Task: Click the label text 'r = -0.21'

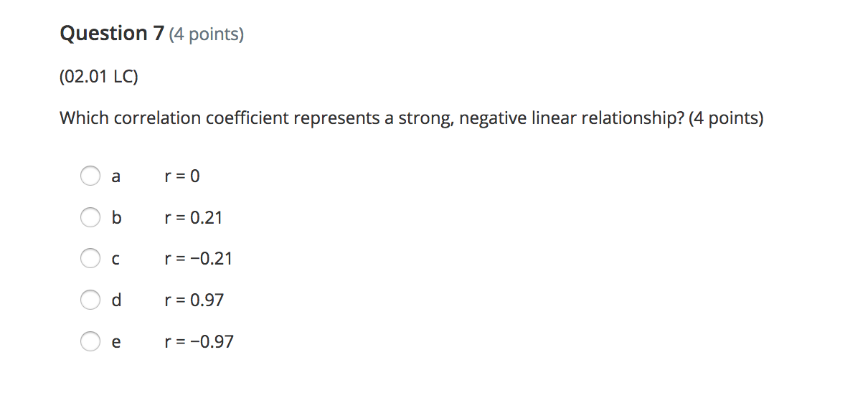Action: (198, 259)
